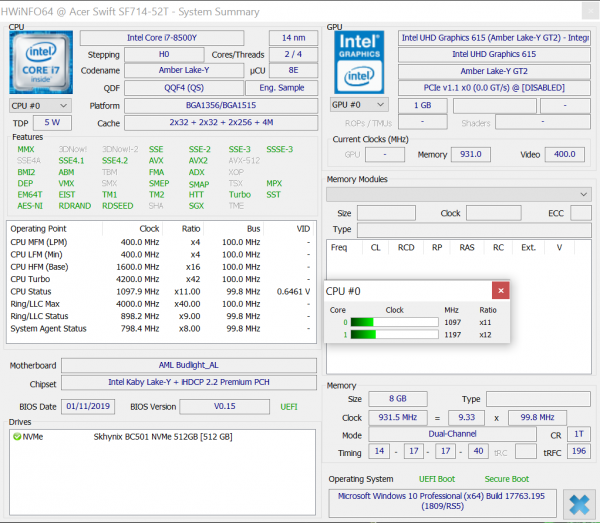The image size is (600, 523).
Task: Click the Cache 2x32 + 2x32 field
Action: pos(221,123)
